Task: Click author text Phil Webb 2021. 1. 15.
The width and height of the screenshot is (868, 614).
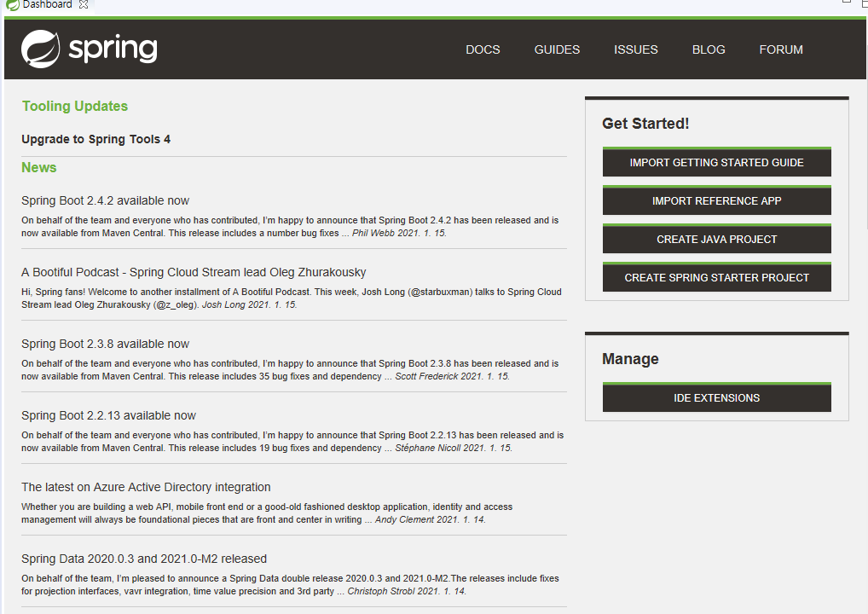Action: pos(399,233)
